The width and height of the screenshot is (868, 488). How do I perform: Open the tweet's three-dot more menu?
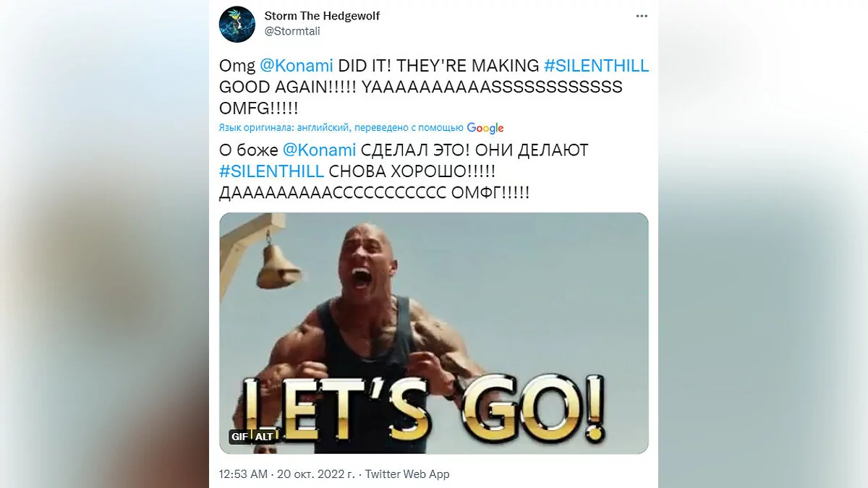tap(641, 16)
